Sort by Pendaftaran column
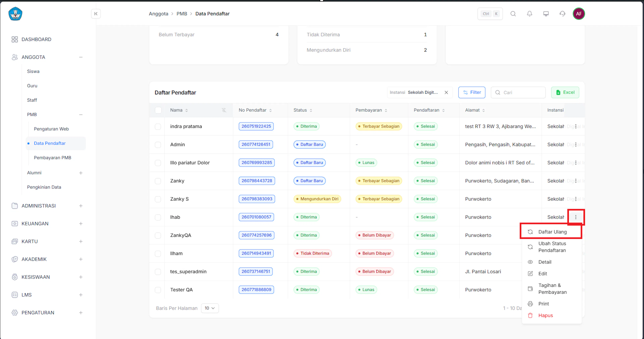This screenshot has width=644, height=339. [x=443, y=110]
